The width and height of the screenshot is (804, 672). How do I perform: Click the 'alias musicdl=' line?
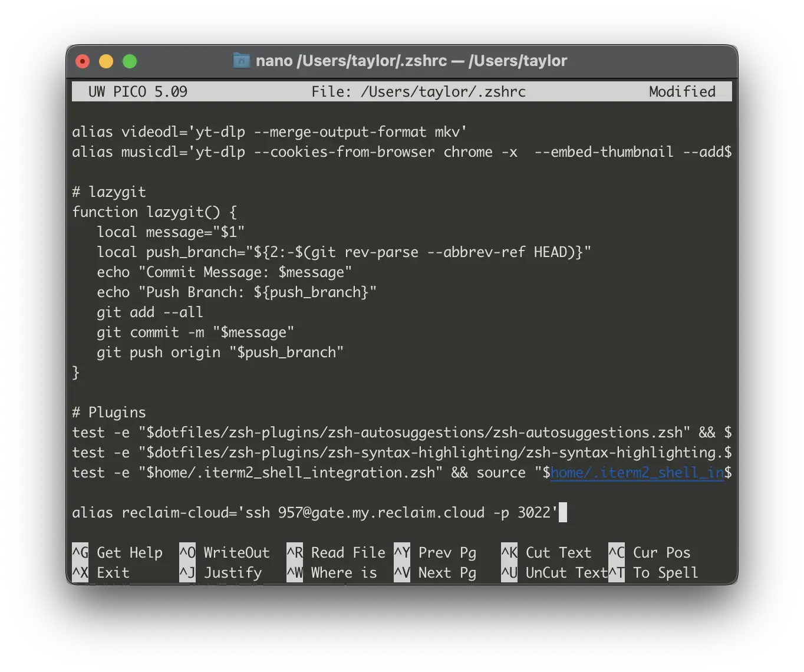[x=402, y=152]
